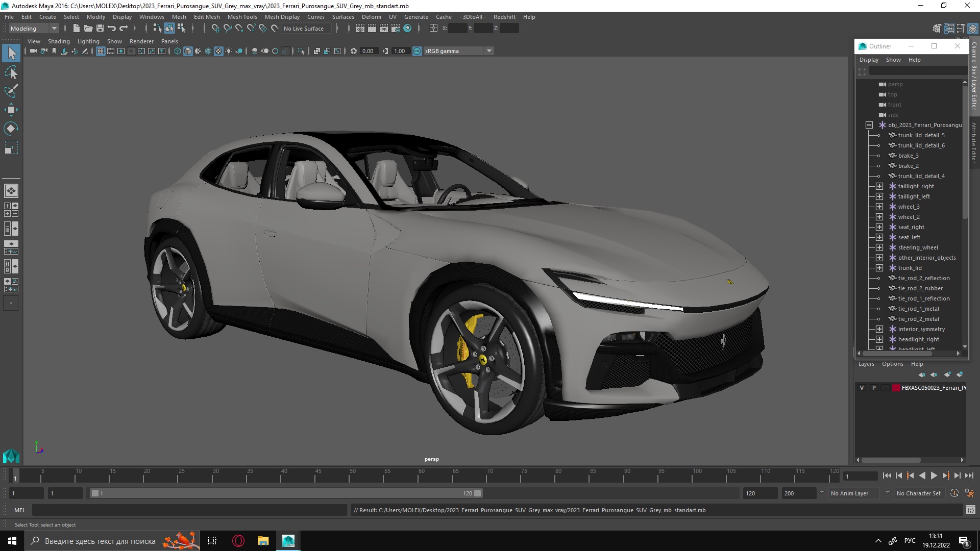The height and width of the screenshot is (551, 980).
Task: Open the Outliner Display menu
Action: [869, 60]
